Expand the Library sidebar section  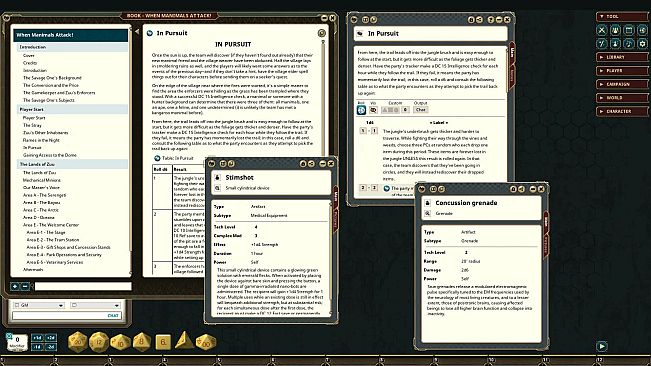(x=622, y=57)
